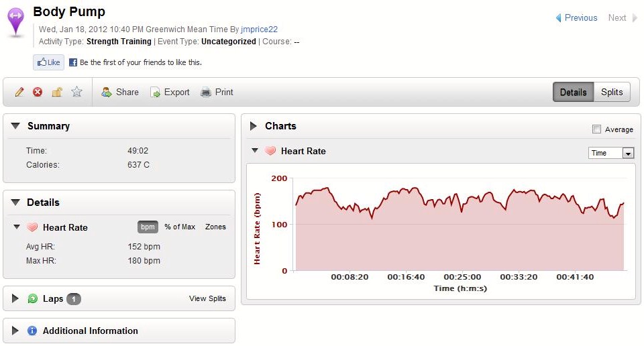Screen dimensions: 644x346
Task: Select the Details tab
Action: (573, 93)
